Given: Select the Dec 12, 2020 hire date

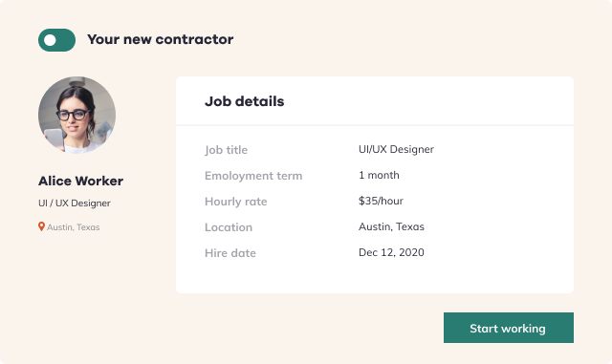Looking at the screenshot, I should point(391,252).
